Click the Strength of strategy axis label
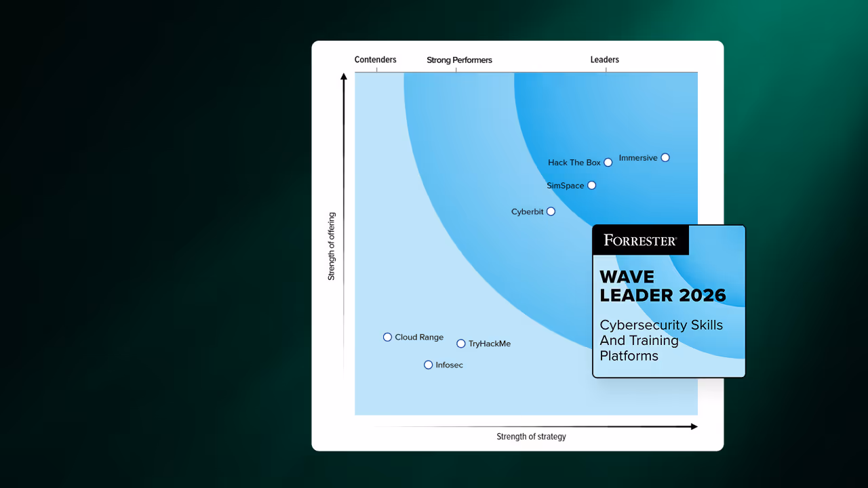This screenshot has width=868, height=488. [531, 436]
